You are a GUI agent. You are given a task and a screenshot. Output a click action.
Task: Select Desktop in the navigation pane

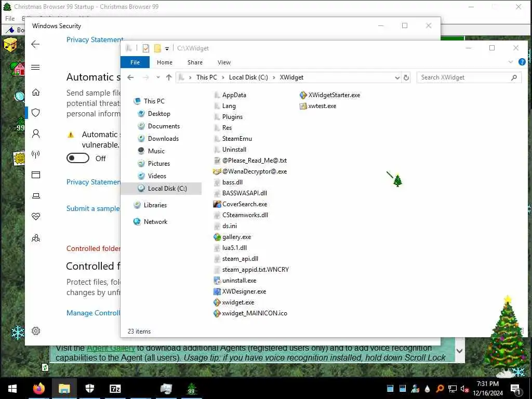(x=154, y=114)
